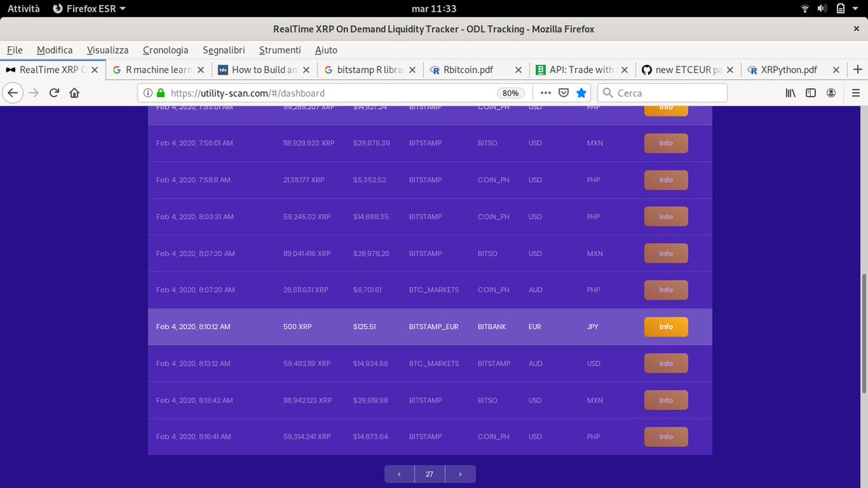The height and width of the screenshot is (488, 868).
Task: Open the Aiuto menu
Action: (x=326, y=50)
